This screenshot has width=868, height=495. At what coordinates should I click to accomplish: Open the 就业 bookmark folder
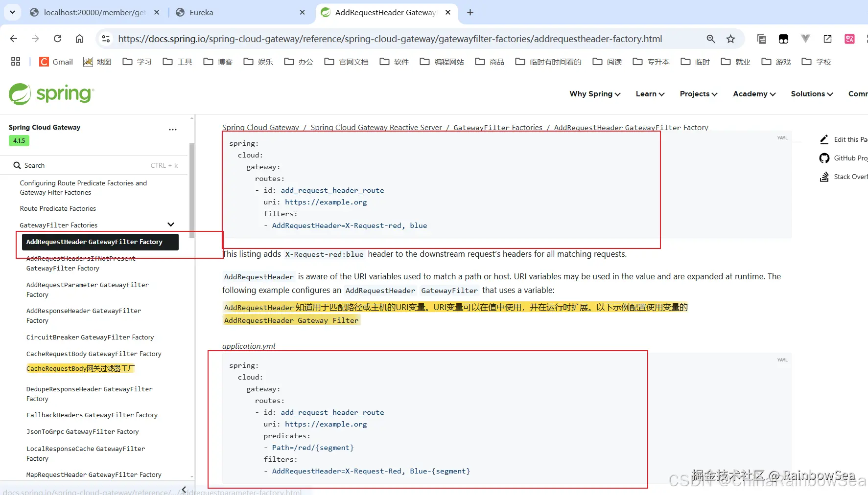tap(736, 62)
